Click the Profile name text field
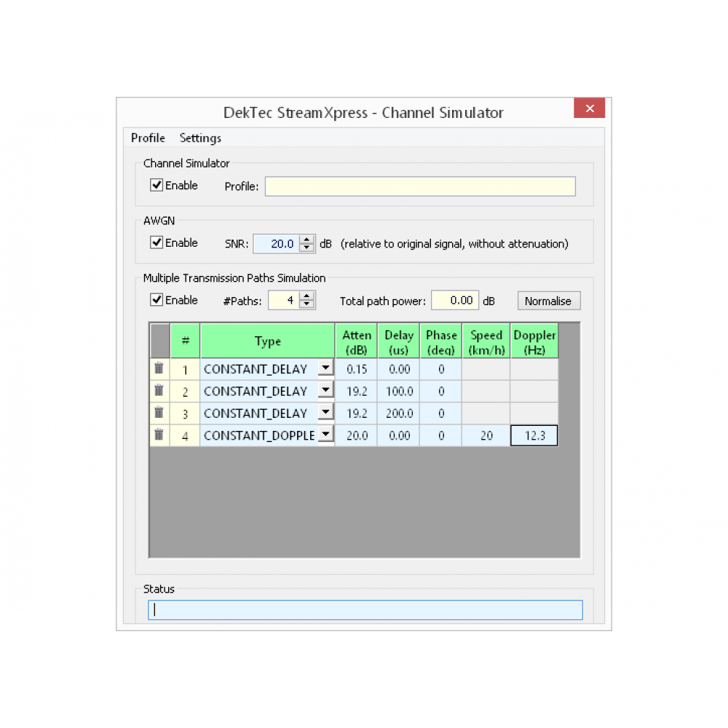 (420, 186)
